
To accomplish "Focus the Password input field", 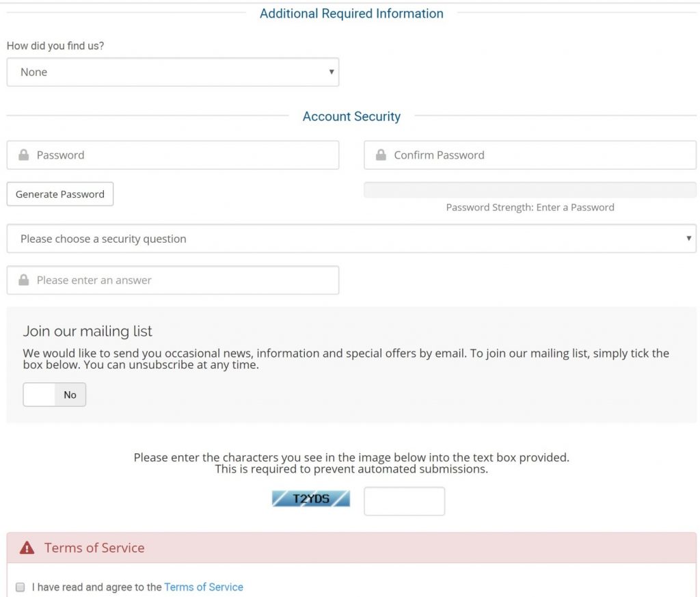I will pyautogui.click(x=173, y=155).
